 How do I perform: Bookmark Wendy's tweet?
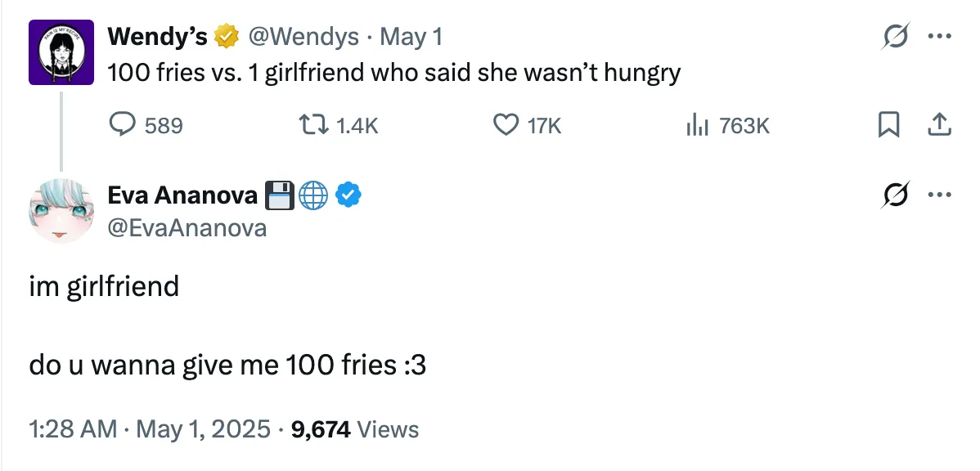click(889, 125)
